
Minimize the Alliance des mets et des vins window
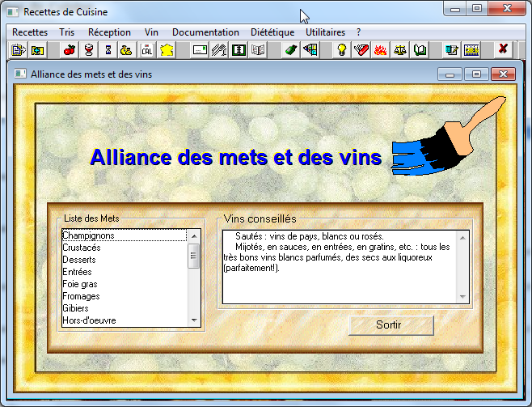click(450, 74)
